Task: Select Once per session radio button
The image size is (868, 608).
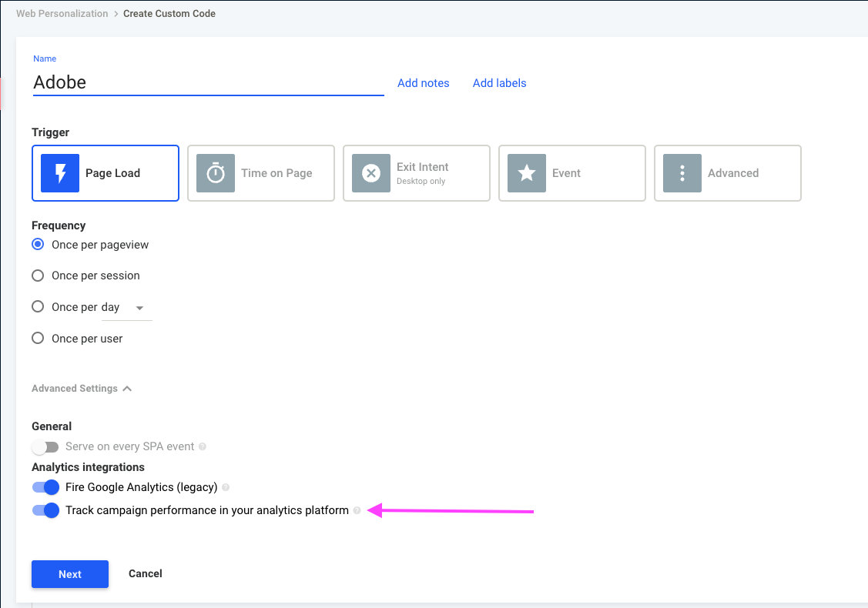Action: point(38,276)
